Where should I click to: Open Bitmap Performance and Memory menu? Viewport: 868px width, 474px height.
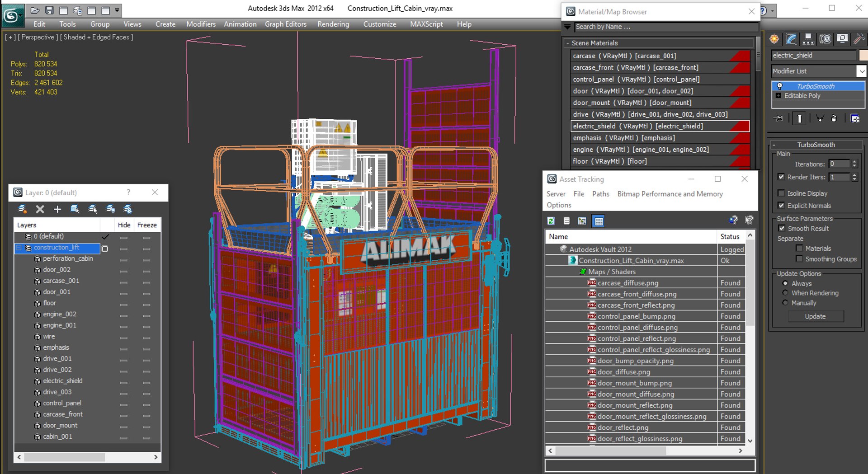(670, 194)
